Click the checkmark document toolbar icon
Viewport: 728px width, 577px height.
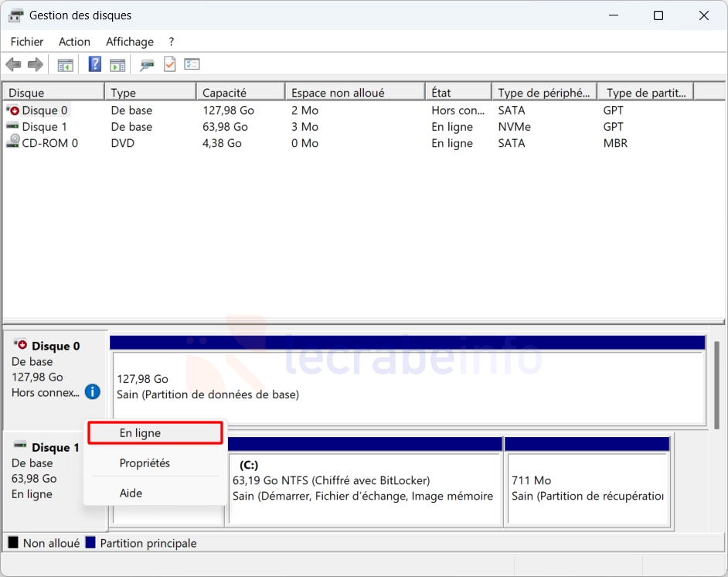[169, 65]
